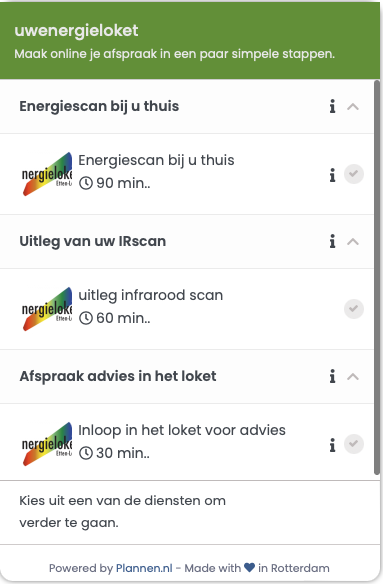Screen dimensions: 383x584
Task: Click Energieloket logo beside uitleg infrarood scan
Action: pos(47,309)
